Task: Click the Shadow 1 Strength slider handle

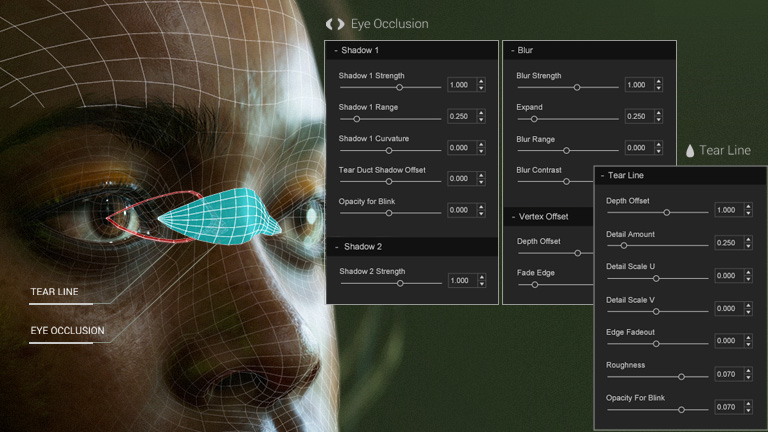Action: tap(399, 87)
